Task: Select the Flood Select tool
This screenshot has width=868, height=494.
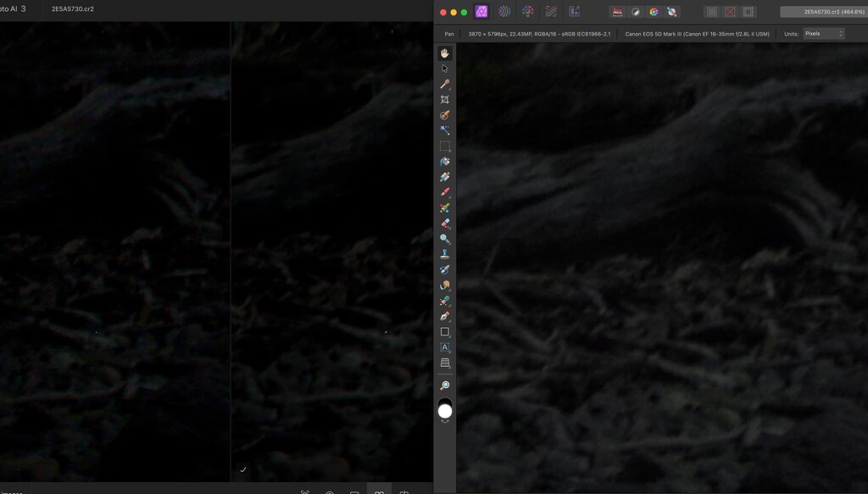Action: pos(445,130)
